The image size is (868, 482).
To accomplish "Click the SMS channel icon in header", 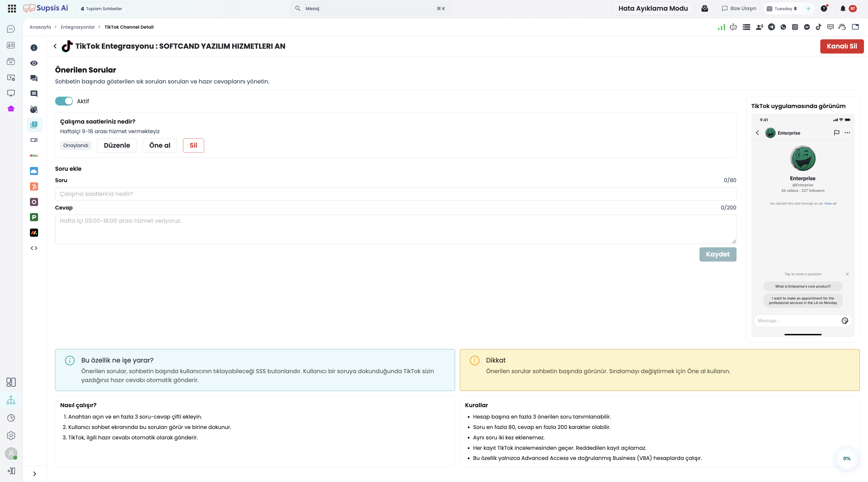I will tap(830, 27).
